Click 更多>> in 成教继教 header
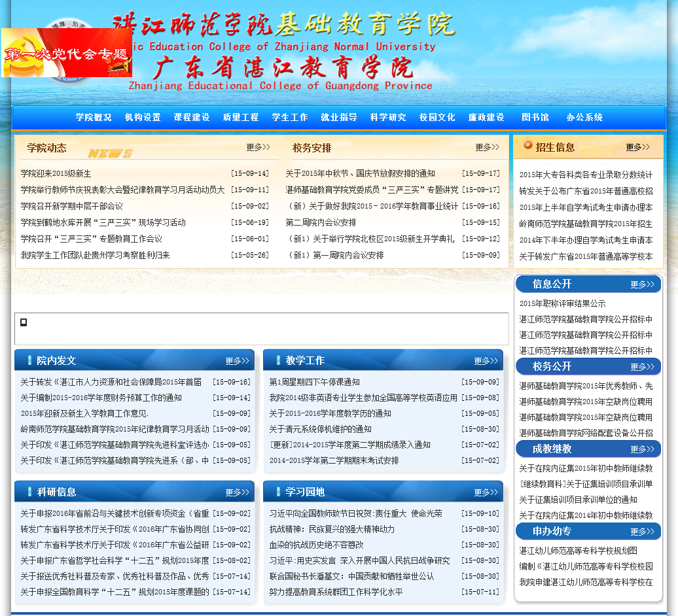 tap(642, 449)
